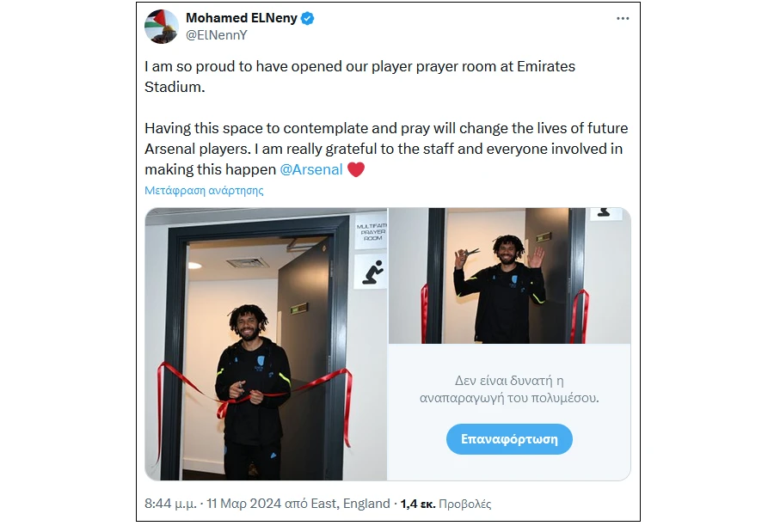Click the red heart emoji in the tweet
Screen dimensions: 774x532
(356, 169)
